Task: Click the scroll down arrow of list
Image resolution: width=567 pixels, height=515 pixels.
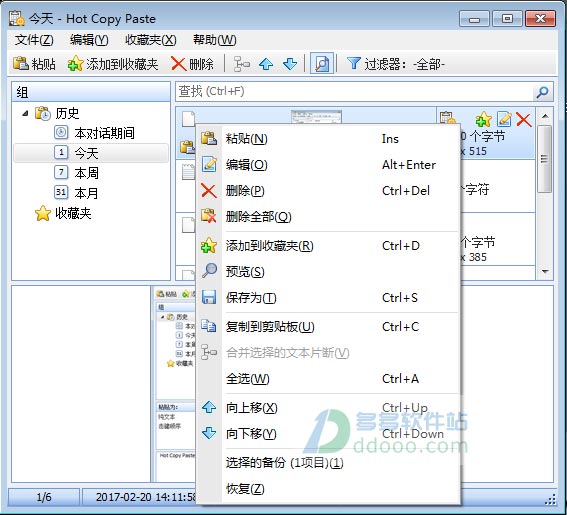Action: (x=545, y=271)
